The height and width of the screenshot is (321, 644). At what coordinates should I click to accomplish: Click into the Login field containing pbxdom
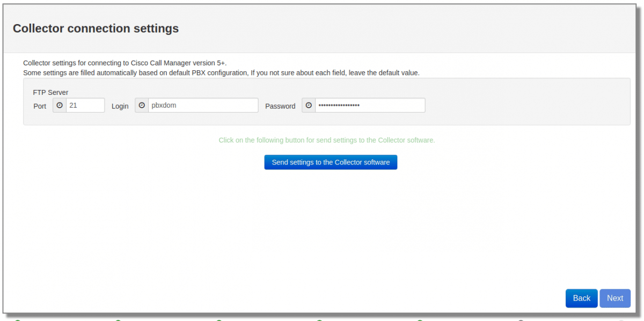[203, 106]
